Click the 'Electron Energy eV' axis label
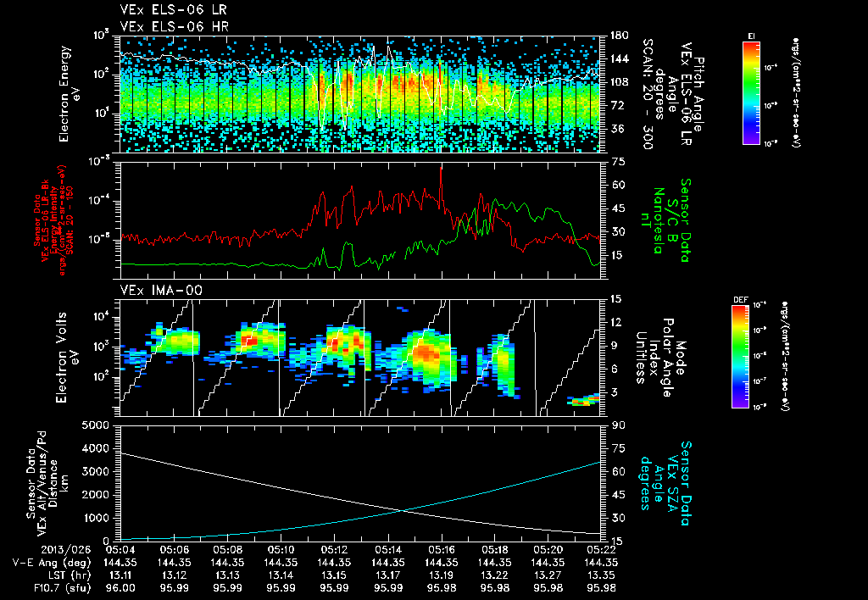868x600 pixels. 70,94
